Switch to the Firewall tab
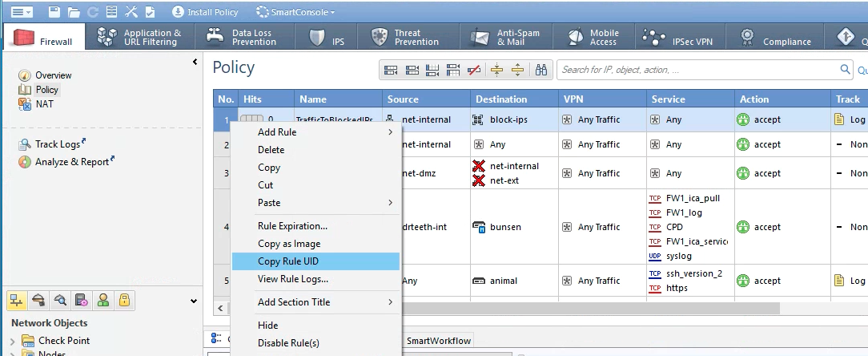 (x=44, y=37)
